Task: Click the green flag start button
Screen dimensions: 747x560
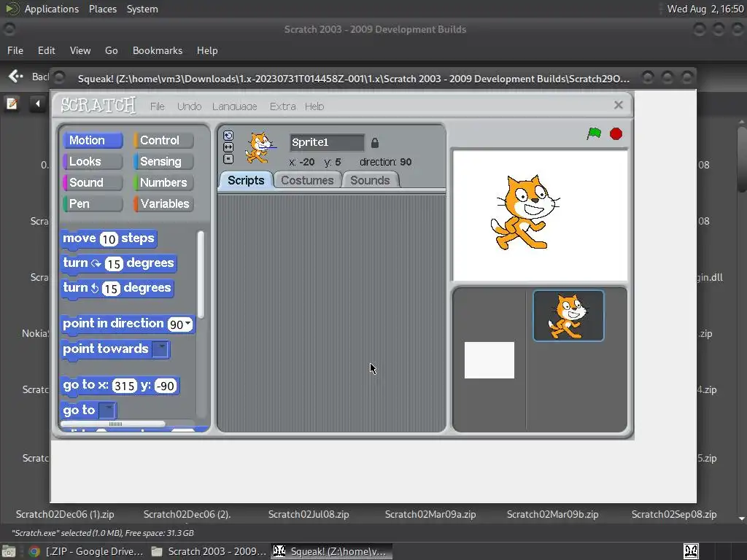Action: [x=594, y=134]
